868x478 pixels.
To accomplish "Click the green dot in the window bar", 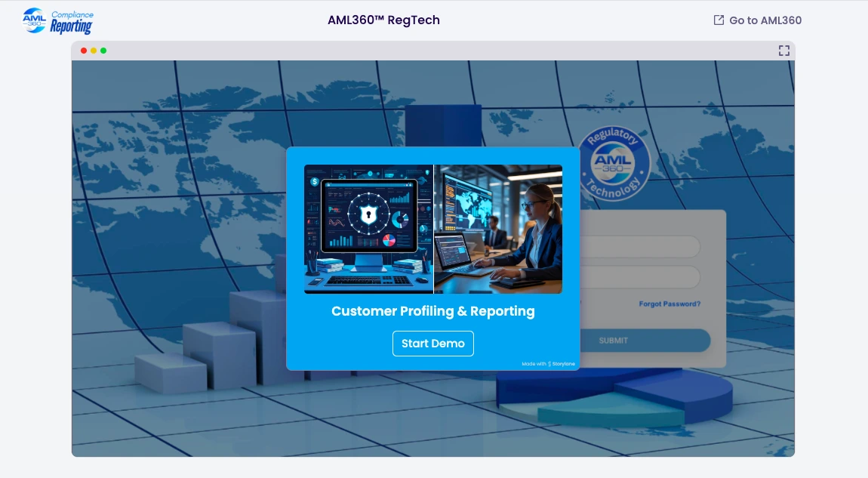I will click(x=103, y=51).
